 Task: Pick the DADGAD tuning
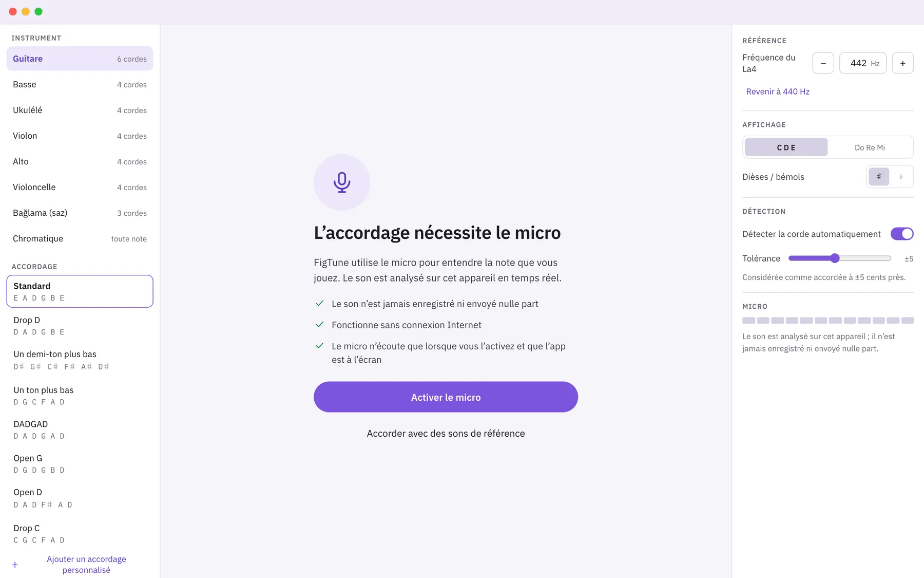pyautogui.click(x=80, y=430)
